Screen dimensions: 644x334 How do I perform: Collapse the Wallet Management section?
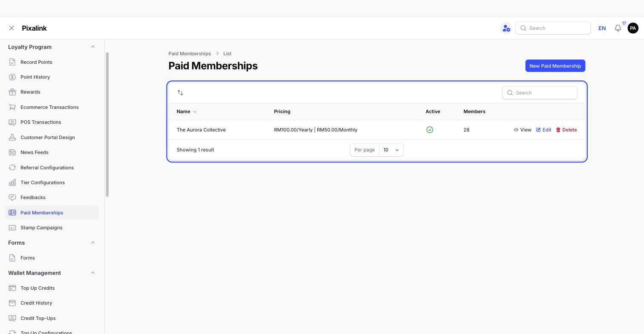point(93,273)
